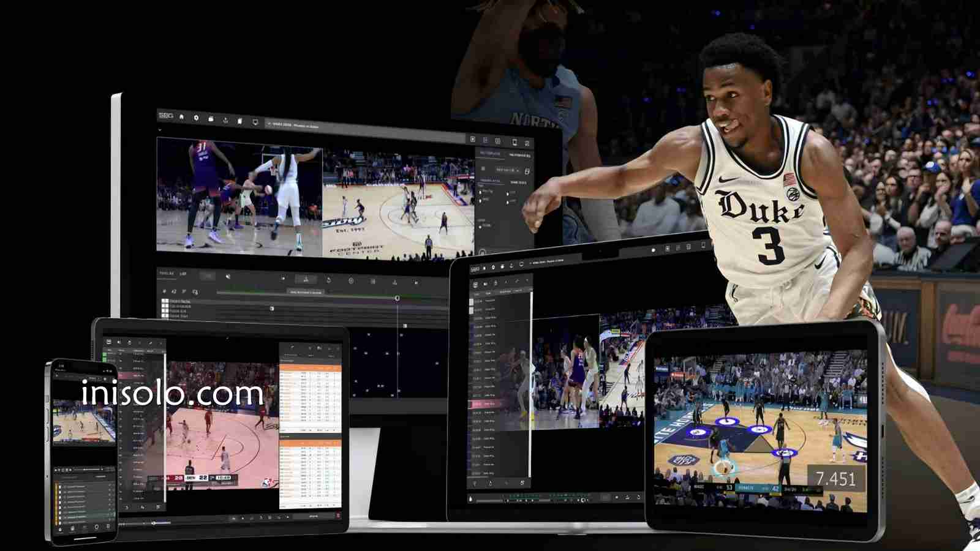Click red icon at left tablet bottom bar
Screen dimensions: 980x551
coord(338,515)
